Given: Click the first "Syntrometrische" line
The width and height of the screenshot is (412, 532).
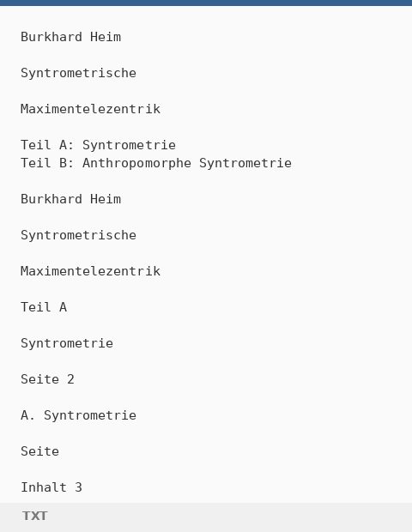Looking at the screenshot, I should 78,73.
